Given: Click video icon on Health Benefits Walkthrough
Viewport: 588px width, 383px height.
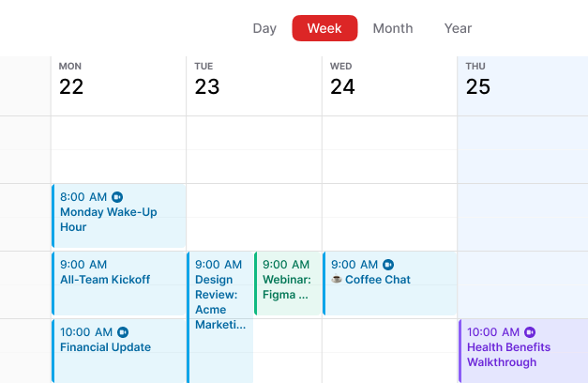Looking at the screenshot, I should pos(530,332).
